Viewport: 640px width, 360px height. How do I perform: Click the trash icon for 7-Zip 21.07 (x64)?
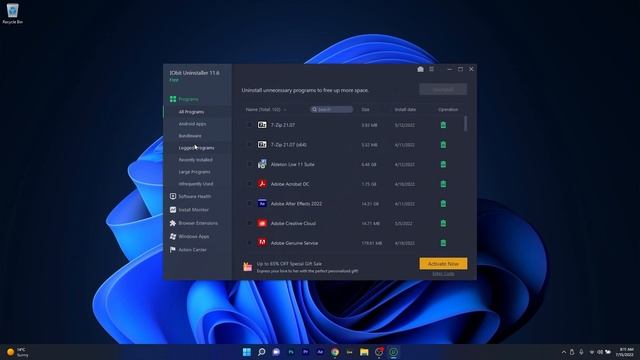443,144
